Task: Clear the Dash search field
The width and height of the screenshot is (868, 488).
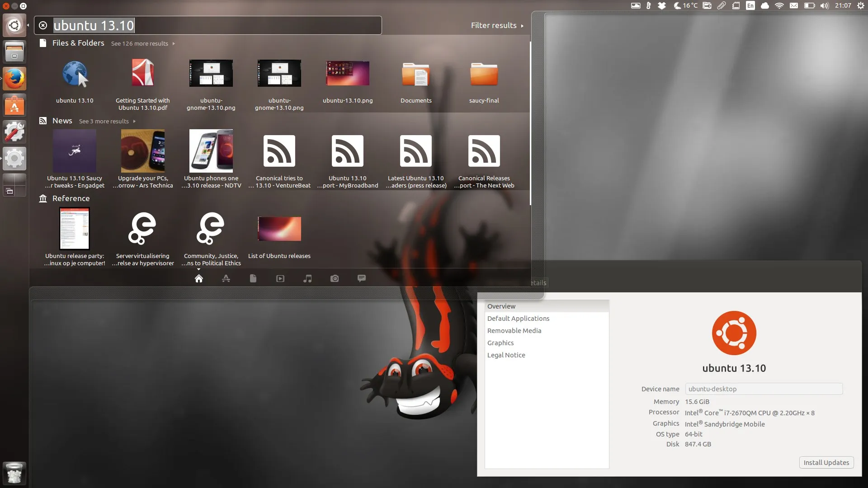Action: [43, 25]
